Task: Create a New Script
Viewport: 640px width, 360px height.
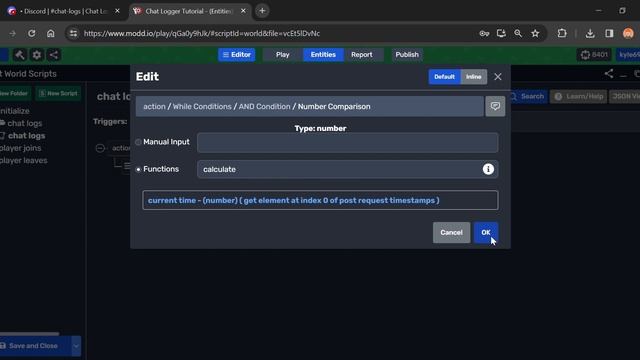Action: pyautogui.click(x=58, y=93)
